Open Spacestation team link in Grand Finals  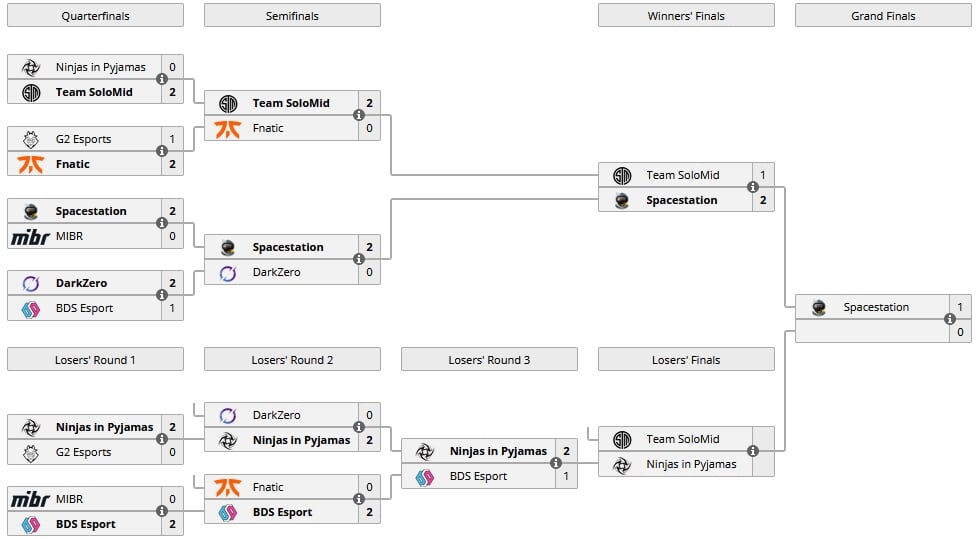click(x=876, y=307)
